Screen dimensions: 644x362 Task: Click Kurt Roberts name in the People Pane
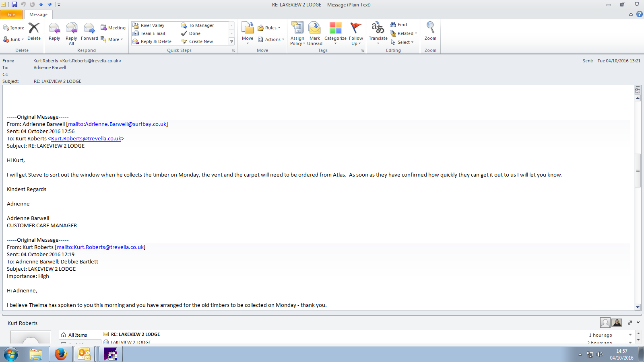(x=23, y=323)
